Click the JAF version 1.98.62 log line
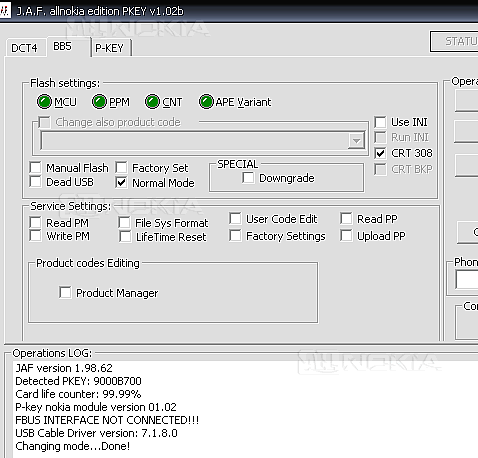Screen dimensions: 478x458 click(x=64, y=368)
